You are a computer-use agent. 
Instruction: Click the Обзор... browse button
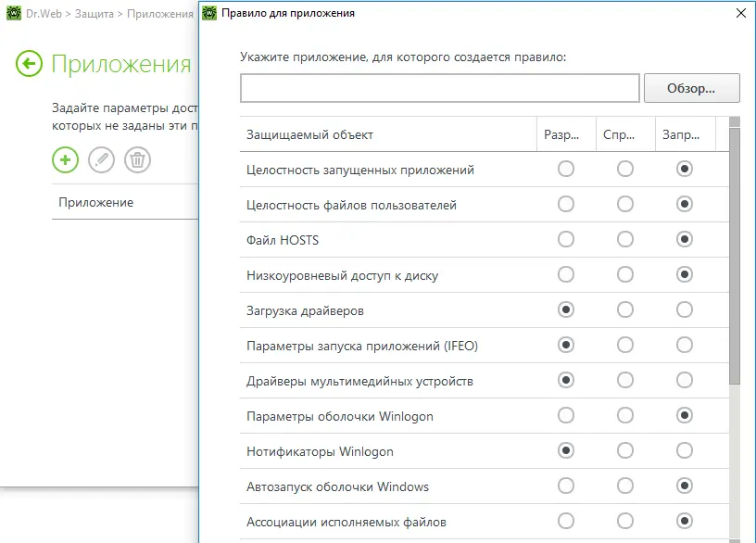coord(691,88)
